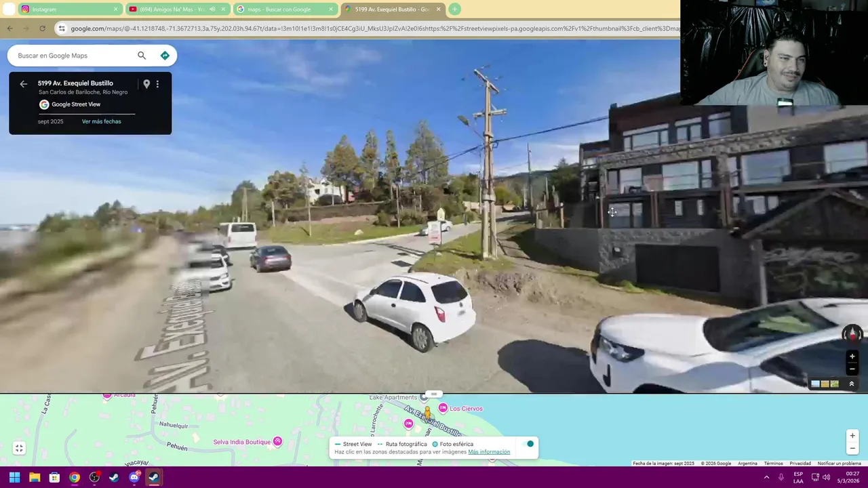Zoom out on the mini map
868x488 pixels.
(852, 448)
